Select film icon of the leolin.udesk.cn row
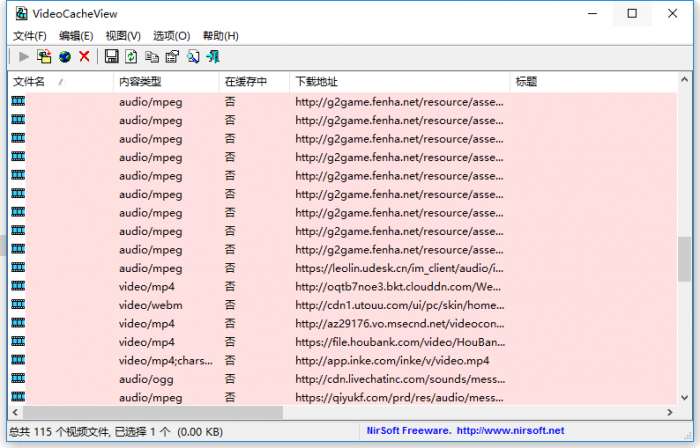The height and width of the screenshot is (448, 700). point(18,267)
